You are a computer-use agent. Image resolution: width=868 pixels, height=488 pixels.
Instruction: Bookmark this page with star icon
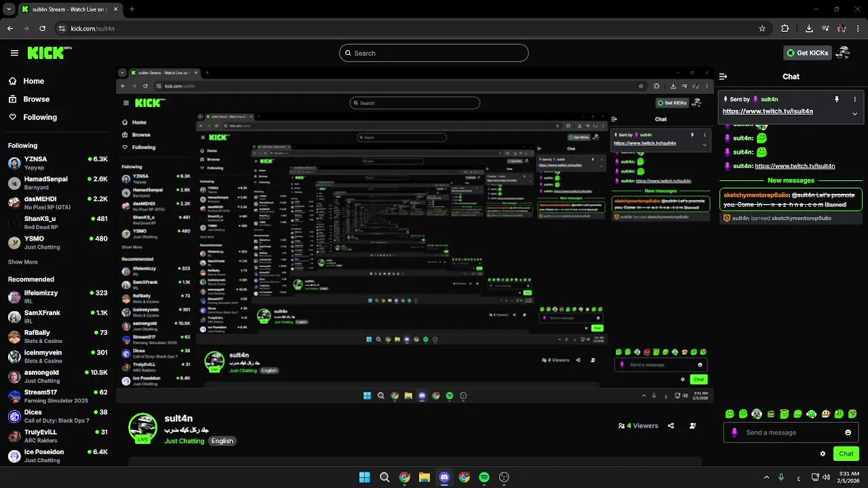[x=762, y=28]
